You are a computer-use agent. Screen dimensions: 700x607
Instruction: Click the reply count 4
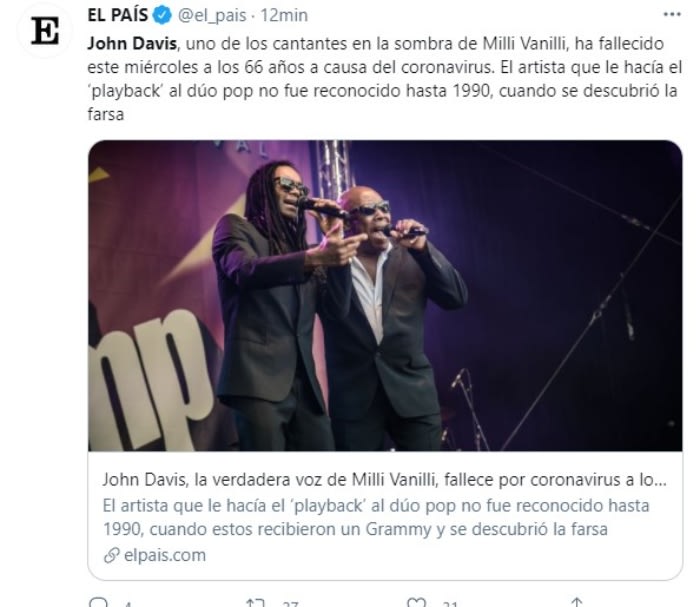point(128,604)
